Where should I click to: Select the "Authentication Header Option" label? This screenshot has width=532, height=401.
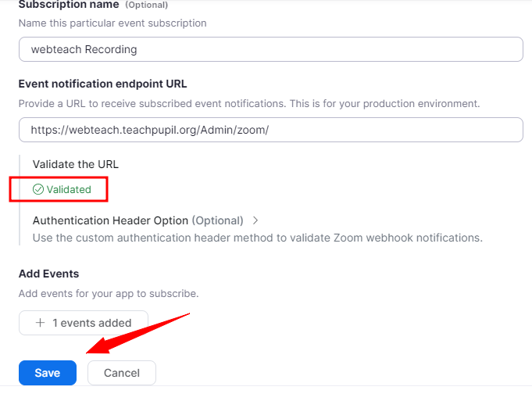coord(110,220)
